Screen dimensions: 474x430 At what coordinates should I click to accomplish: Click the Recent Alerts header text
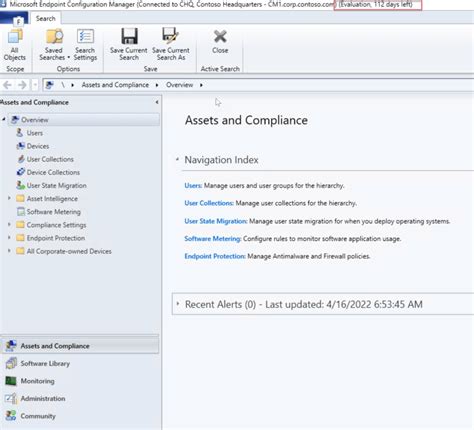[304, 304]
